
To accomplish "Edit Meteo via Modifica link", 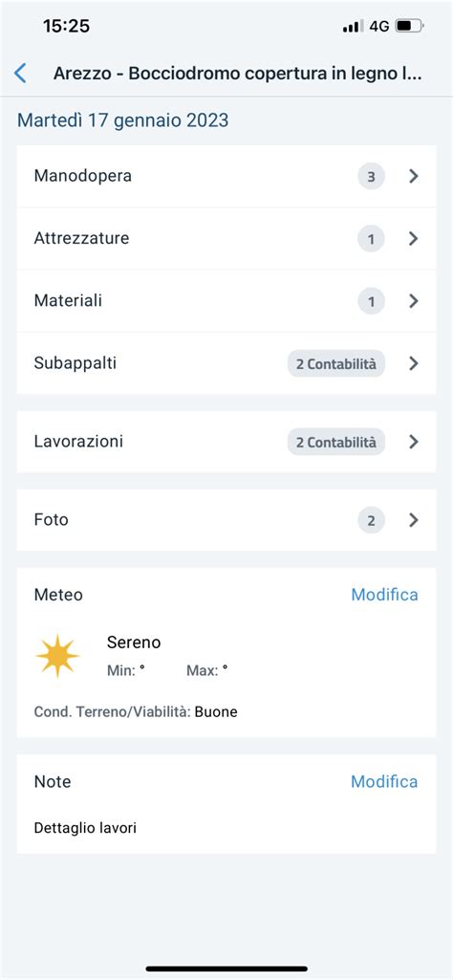I will click(384, 595).
